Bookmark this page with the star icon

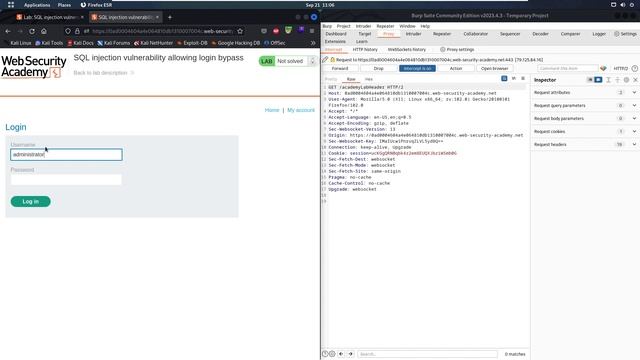coord(240,31)
